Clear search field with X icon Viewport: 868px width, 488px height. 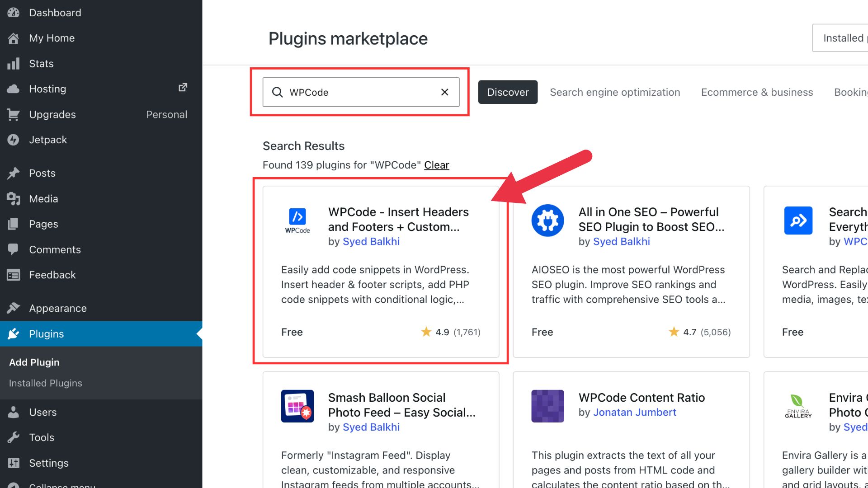[445, 92]
